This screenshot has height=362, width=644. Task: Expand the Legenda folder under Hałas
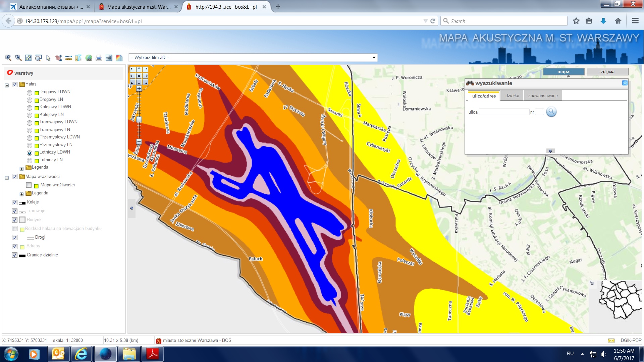[21, 169]
